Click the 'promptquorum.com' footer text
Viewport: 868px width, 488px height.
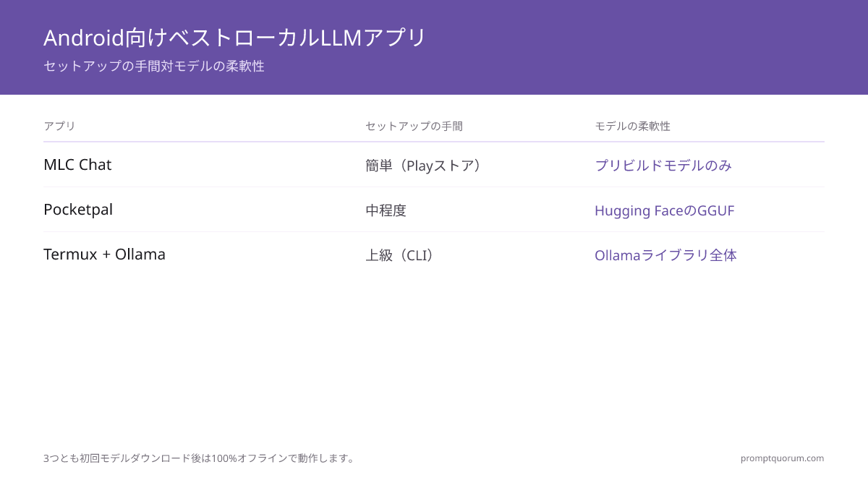(782, 458)
